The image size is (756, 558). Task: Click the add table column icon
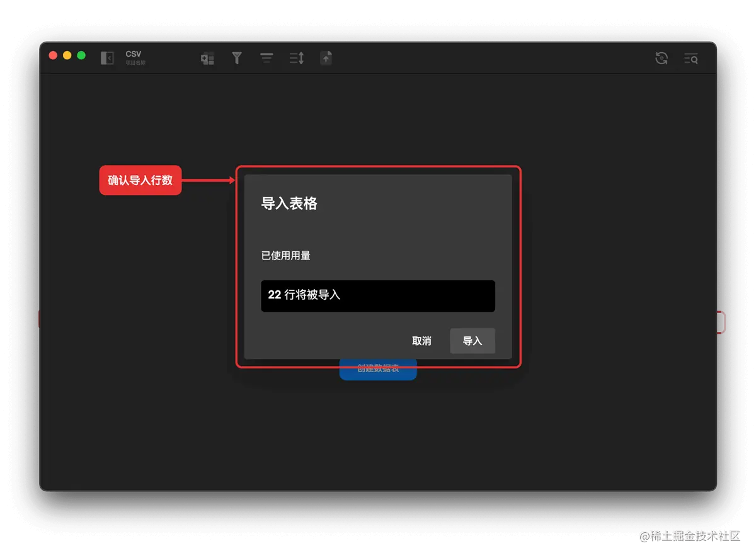[x=207, y=59]
